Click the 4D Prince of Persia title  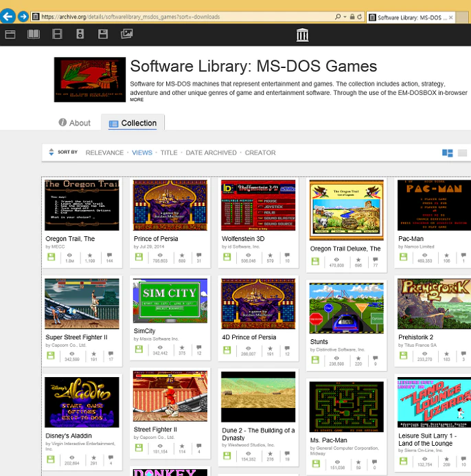[x=249, y=337]
